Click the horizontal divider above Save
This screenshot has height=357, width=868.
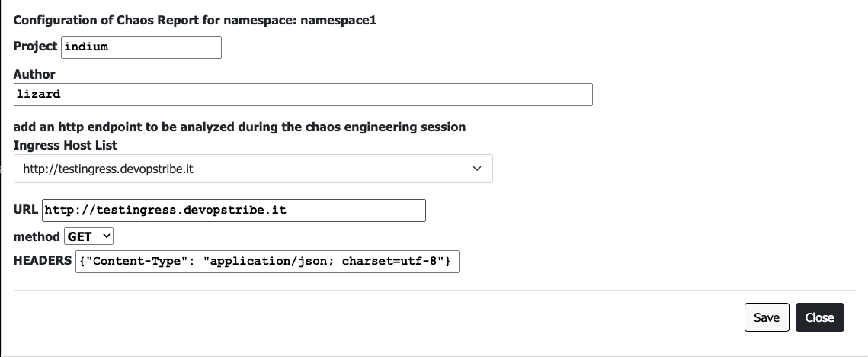434,291
